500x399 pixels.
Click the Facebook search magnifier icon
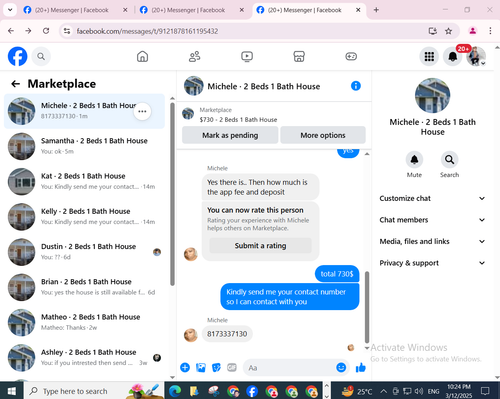click(41, 57)
